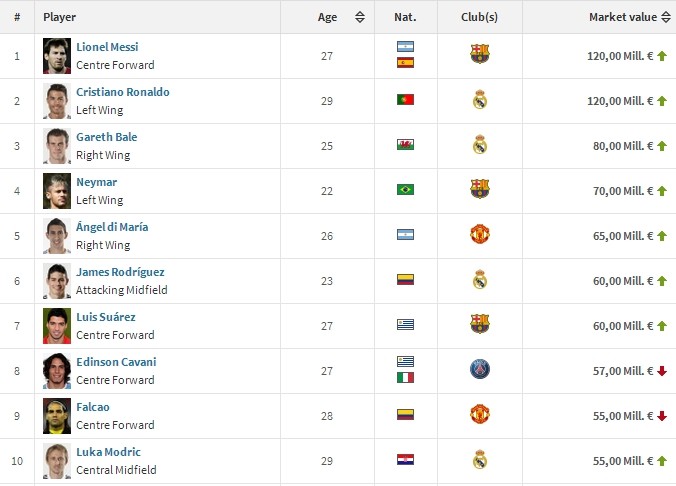Open FC Barcelona crest in Lionel Messi's row
The image size is (676, 486).
(479, 54)
